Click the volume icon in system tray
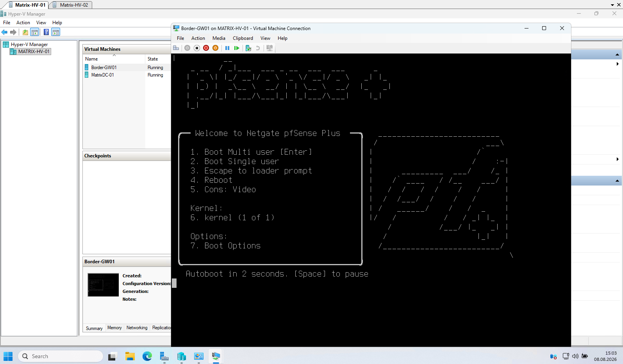This screenshot has width=623, height=364. click(575, 356)
